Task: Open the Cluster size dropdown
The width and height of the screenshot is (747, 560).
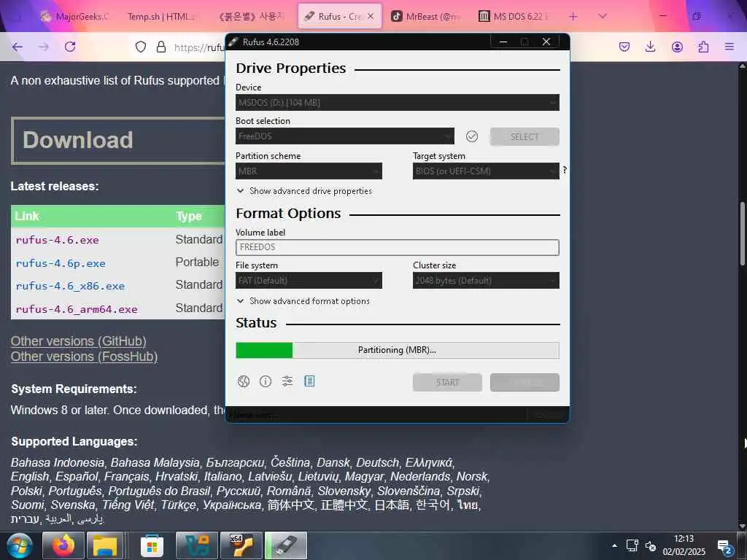Action: 486,281
